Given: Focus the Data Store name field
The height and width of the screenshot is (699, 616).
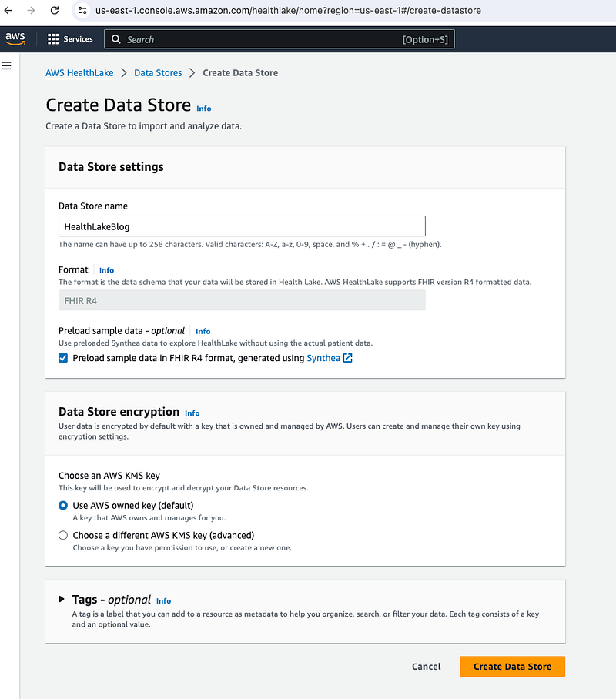Looking at the screenshot, I should (x=242, y=226).
